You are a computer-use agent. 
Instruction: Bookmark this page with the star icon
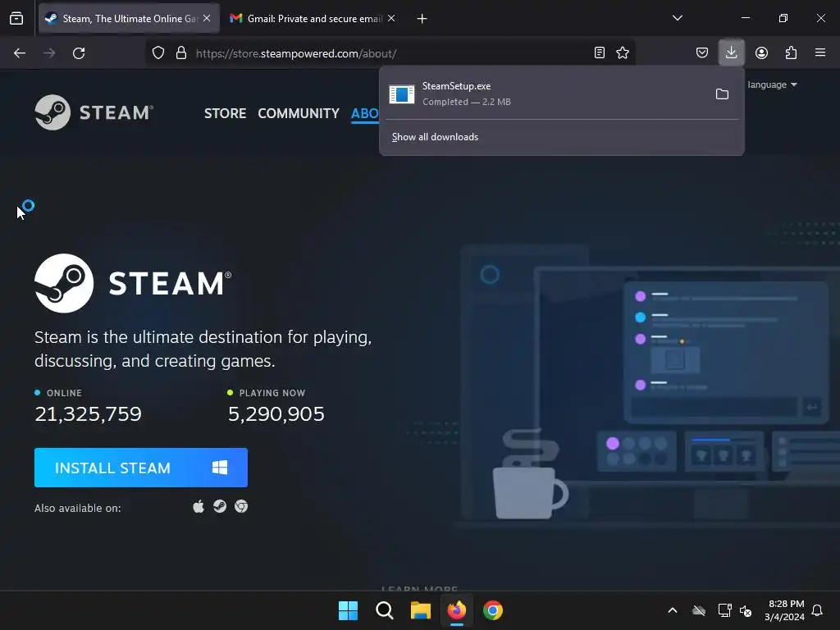coord(623,52)
